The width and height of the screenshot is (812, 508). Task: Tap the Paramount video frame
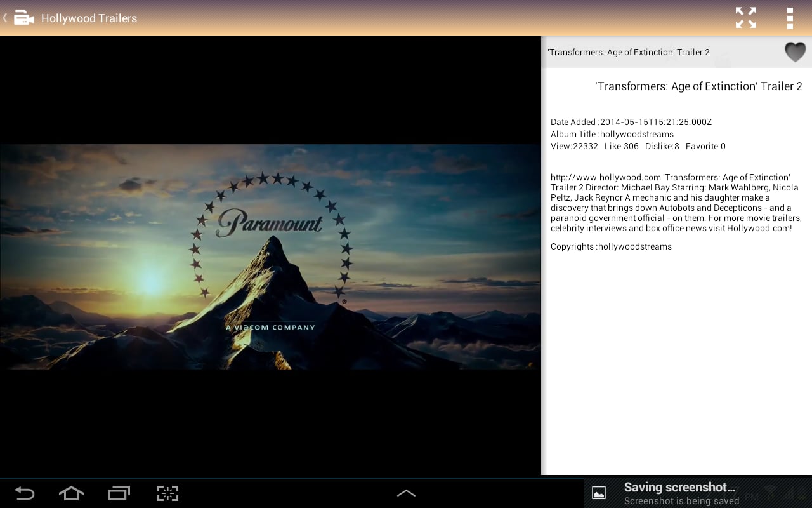point(270,257)
